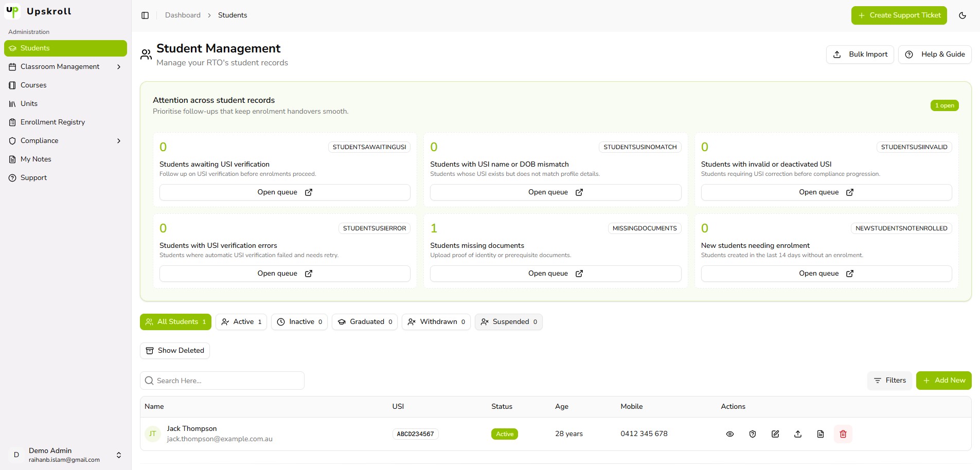Click the 28 years age cell
This screenshot has height=470, width=980.
(x=569, y=434)
